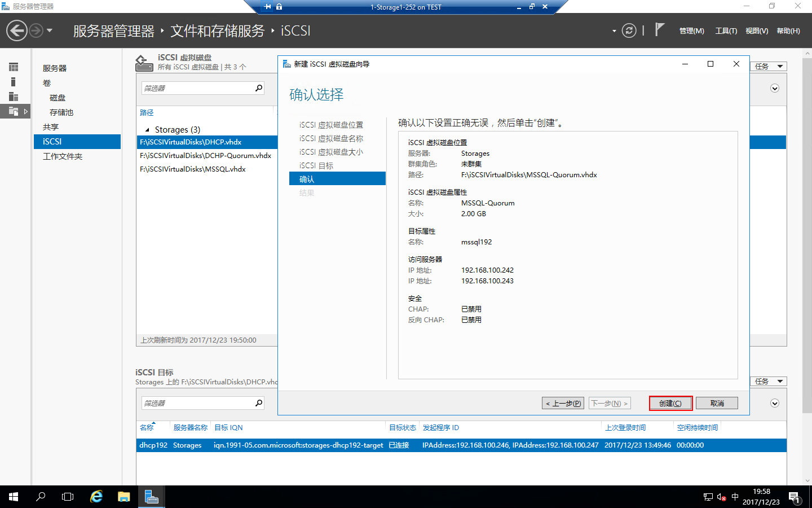This screenshot has width=812, height=508.
Task: Click the dashboard icon in left sidebar
Action: click(14, 67)
